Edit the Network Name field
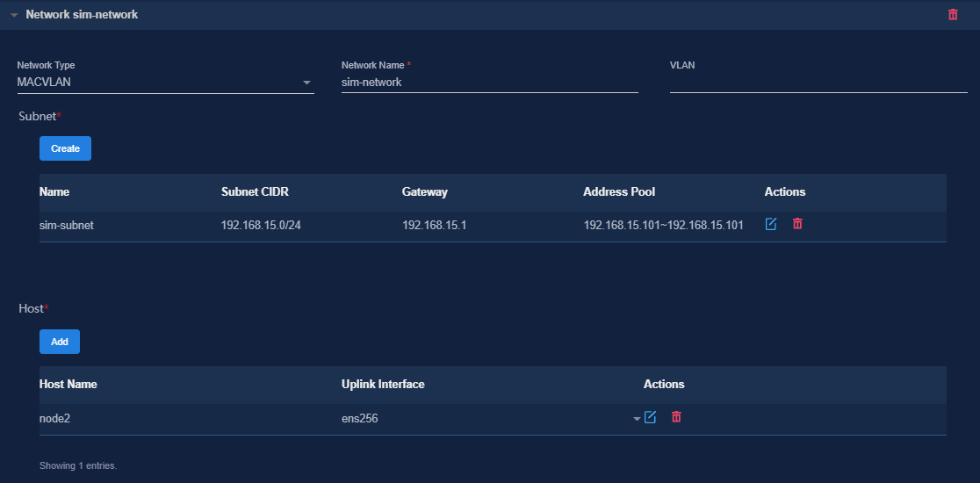This screenshot has width=980, height=483. pos(489,82)
